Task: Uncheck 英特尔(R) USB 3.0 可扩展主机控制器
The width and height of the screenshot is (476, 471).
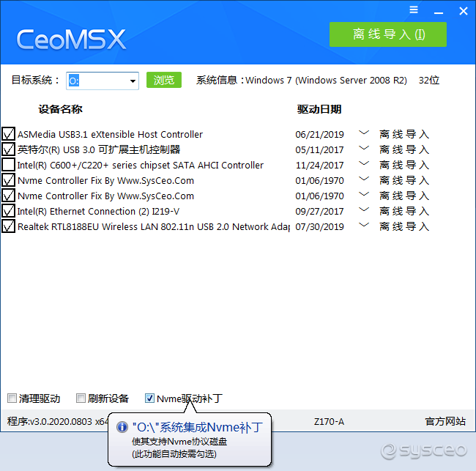Action: coord(9,149)
